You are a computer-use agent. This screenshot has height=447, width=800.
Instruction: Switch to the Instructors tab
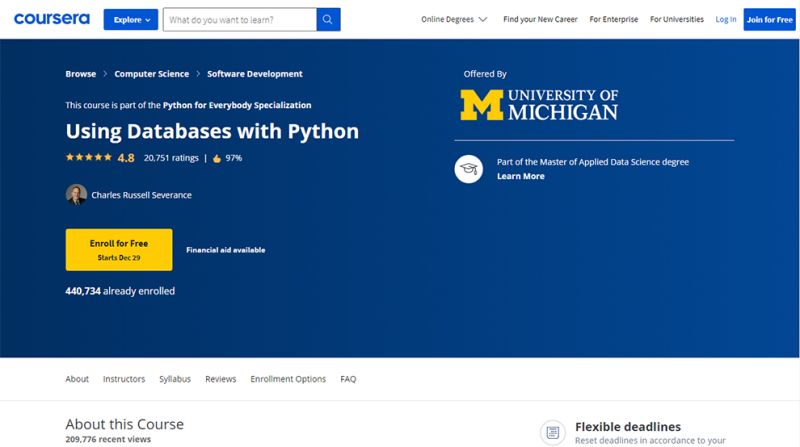pyautogui.click(x=124, y=379)
